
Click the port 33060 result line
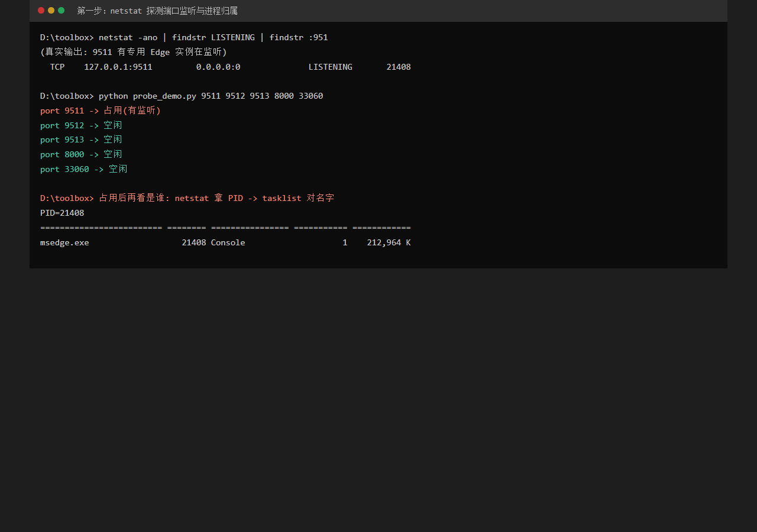83,169
